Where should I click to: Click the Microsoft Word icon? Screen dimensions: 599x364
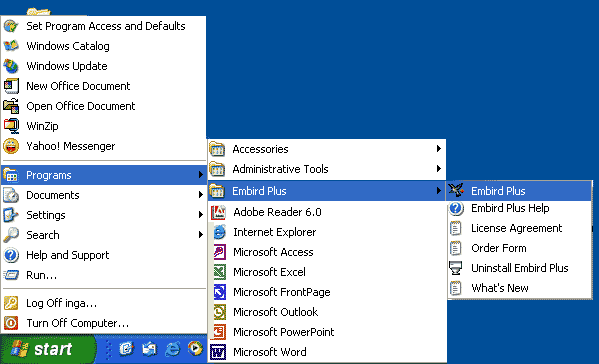click(x=219, y=352)
